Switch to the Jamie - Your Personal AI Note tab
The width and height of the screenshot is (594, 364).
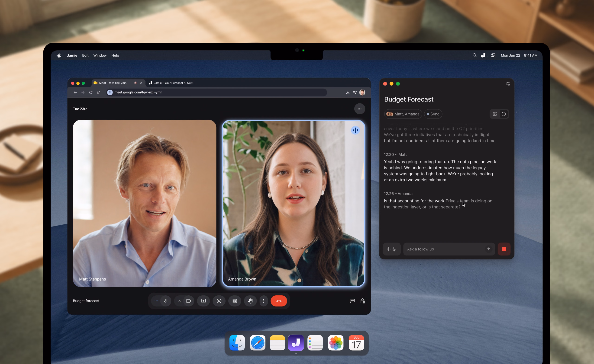171,83
